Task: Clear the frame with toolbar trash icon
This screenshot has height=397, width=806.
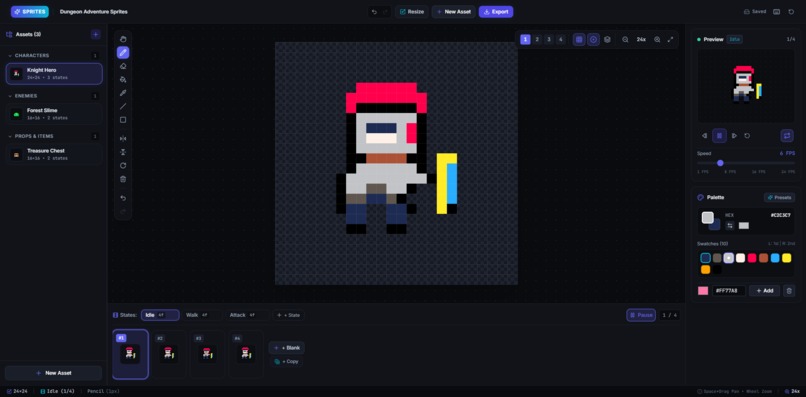Action: (x=123, y=179)
